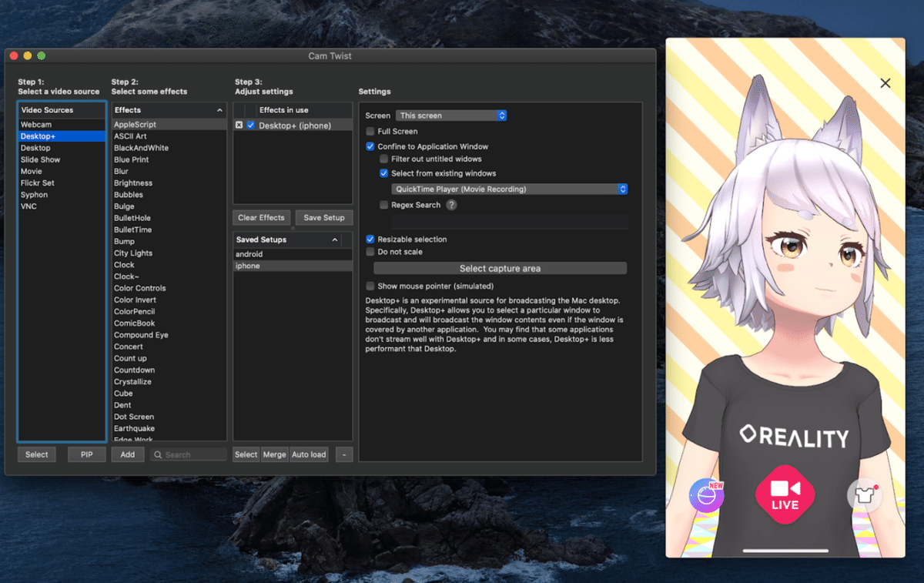Click the Save Setup button
This screenshot has height=583, width=924.
tap(324, 218)
